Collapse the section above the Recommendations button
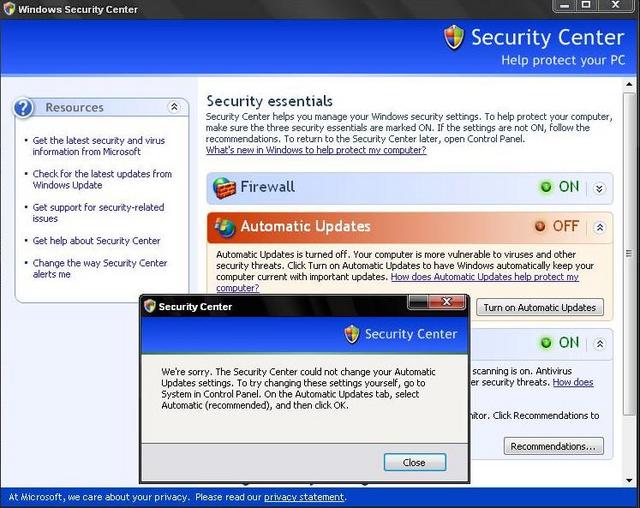This screenshot has height=508, width=640. pos(600,344)
